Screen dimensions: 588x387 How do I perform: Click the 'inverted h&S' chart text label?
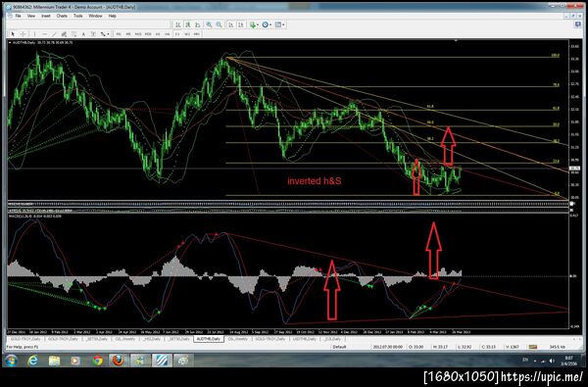pos(315,181)
